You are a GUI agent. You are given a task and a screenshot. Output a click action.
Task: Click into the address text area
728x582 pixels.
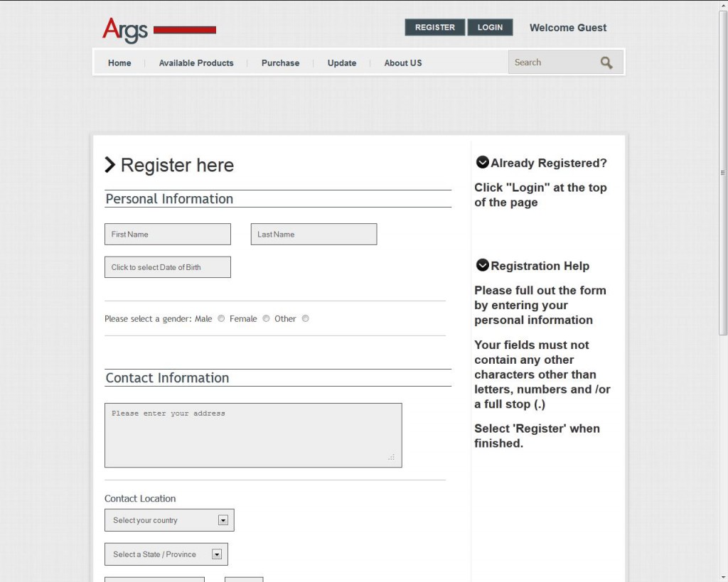pos(253,436)
